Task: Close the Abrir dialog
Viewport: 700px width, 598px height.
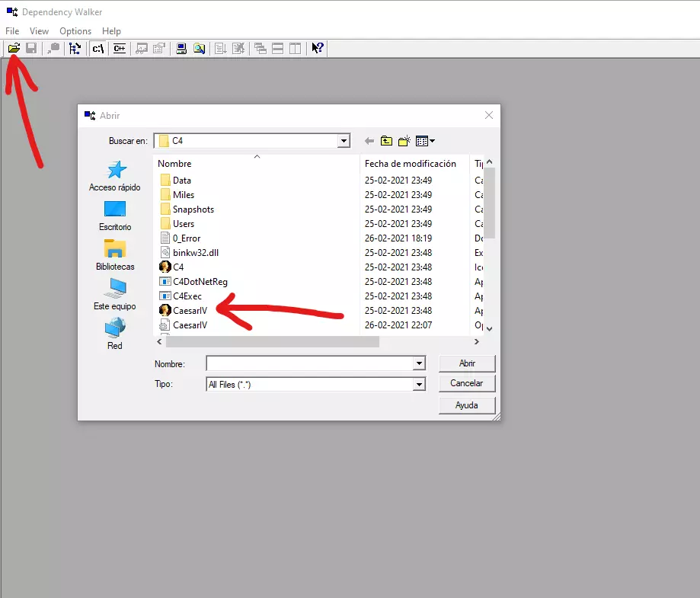Action: [489, 115]
